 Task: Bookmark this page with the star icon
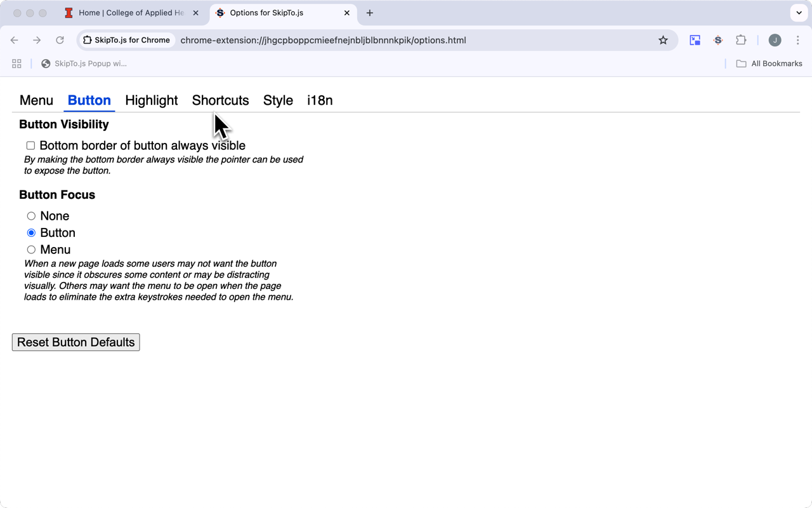tap(663, 40)
